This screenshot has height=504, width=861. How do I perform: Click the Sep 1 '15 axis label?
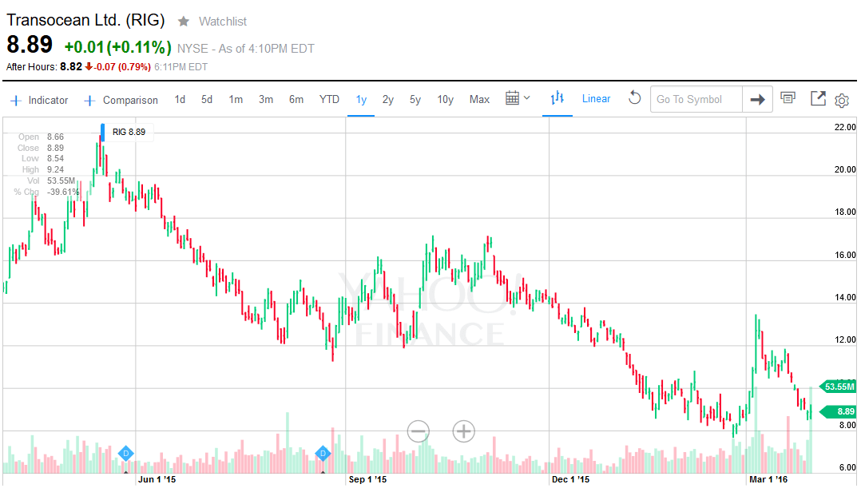click(368, 479)
